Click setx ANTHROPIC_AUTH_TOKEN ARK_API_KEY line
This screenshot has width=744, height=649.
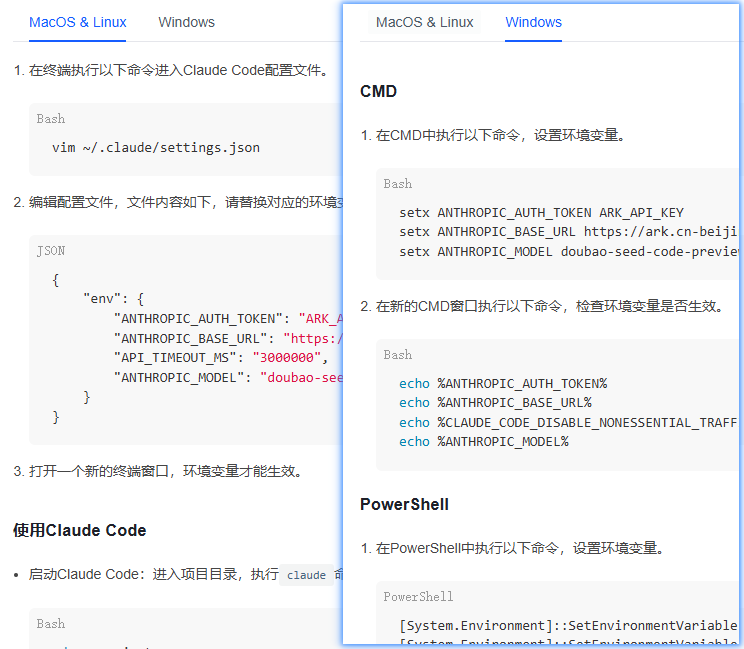(x=541, y=213)
